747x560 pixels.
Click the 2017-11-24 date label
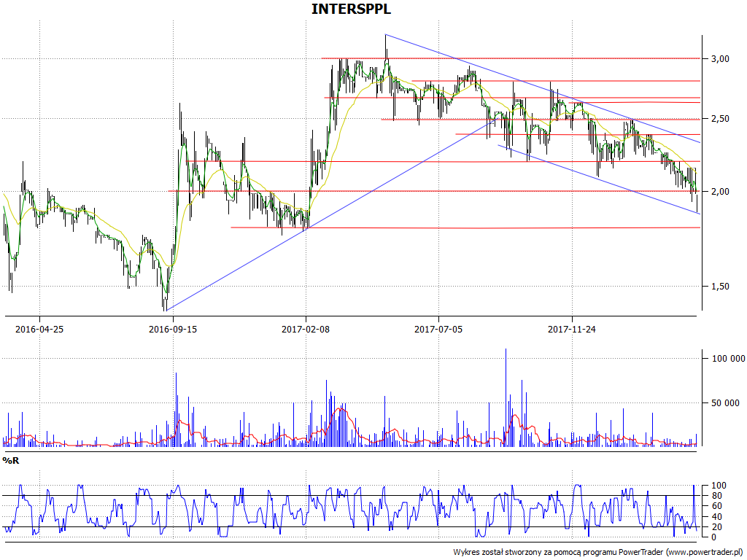(572, 329)
